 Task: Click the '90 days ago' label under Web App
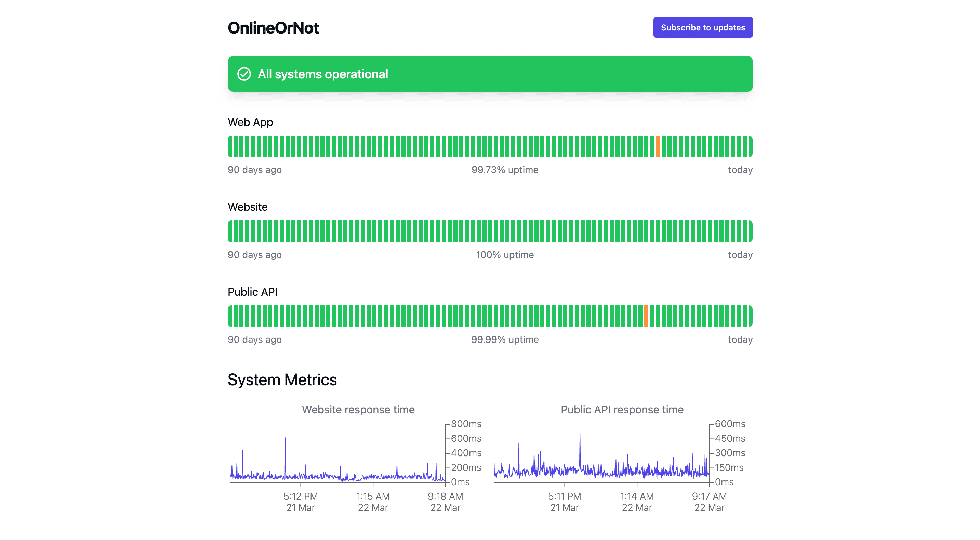pyautogui.click(x=254, y=170)
